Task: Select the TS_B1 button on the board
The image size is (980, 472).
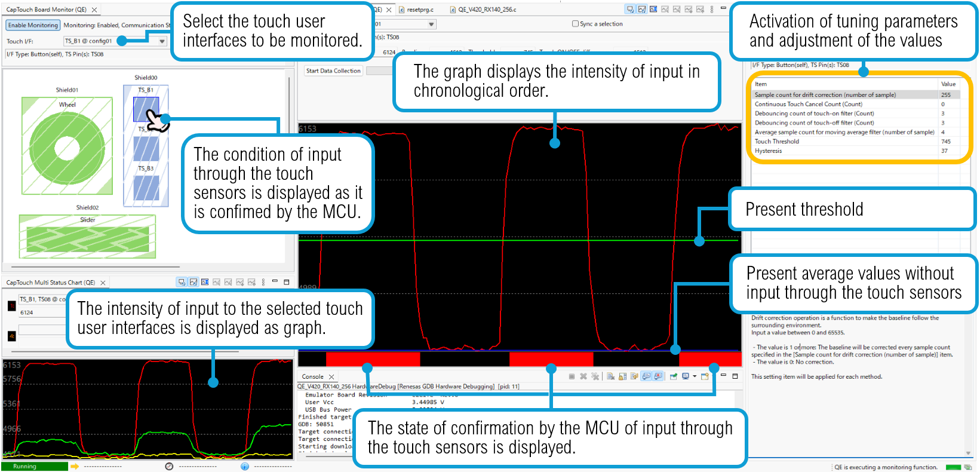Action: coord(145,109)
